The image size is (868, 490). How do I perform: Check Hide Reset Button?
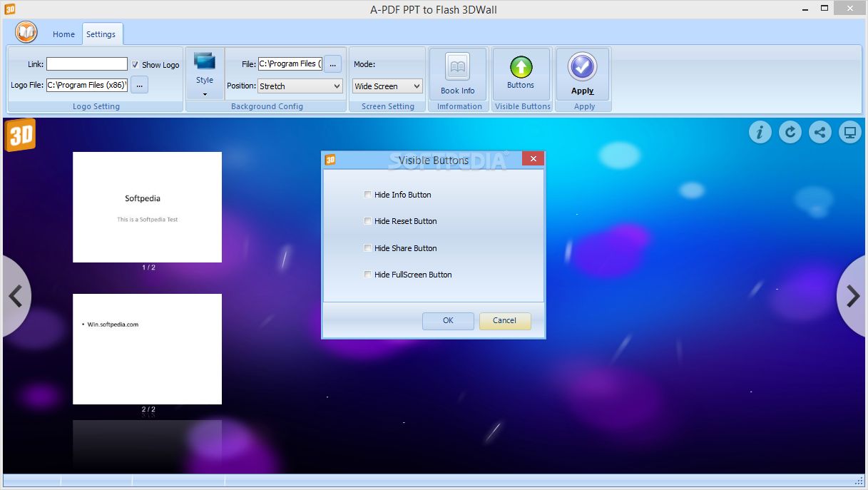pyautogui.click(x=368, y=221)
